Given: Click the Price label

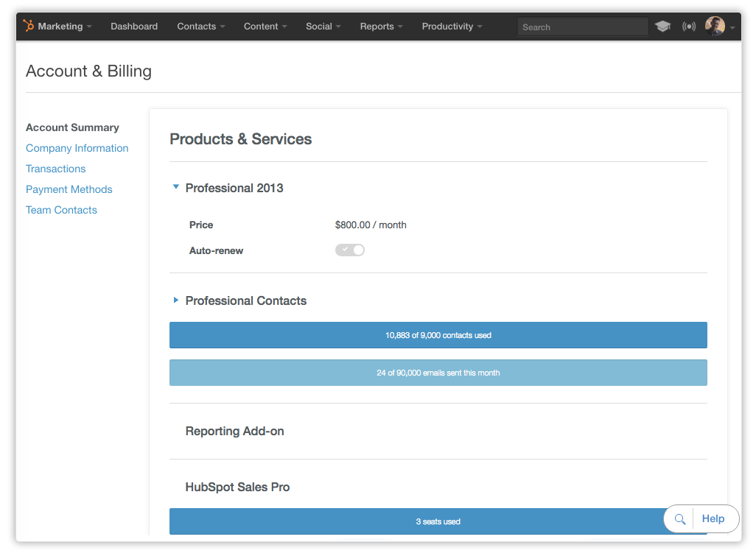Looking at the screenshot, I should point(201,225).
